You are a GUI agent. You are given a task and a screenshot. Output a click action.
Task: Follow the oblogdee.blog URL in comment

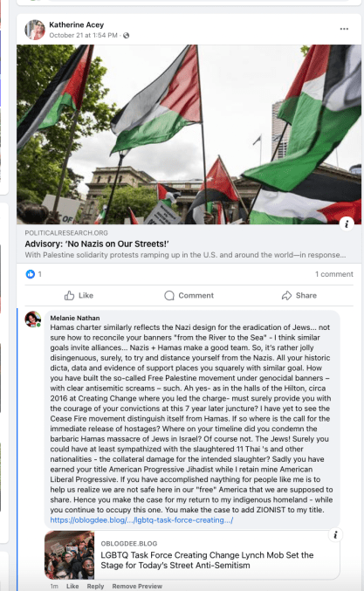click(x=141, y=520)
